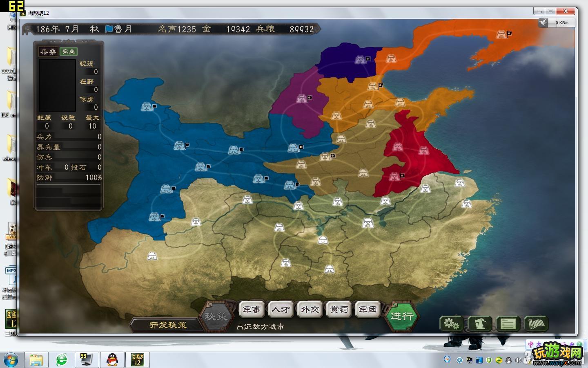Screen dimensions: 588x368
Task: Click the 名声1235 fame value
Action: (177, 29)
